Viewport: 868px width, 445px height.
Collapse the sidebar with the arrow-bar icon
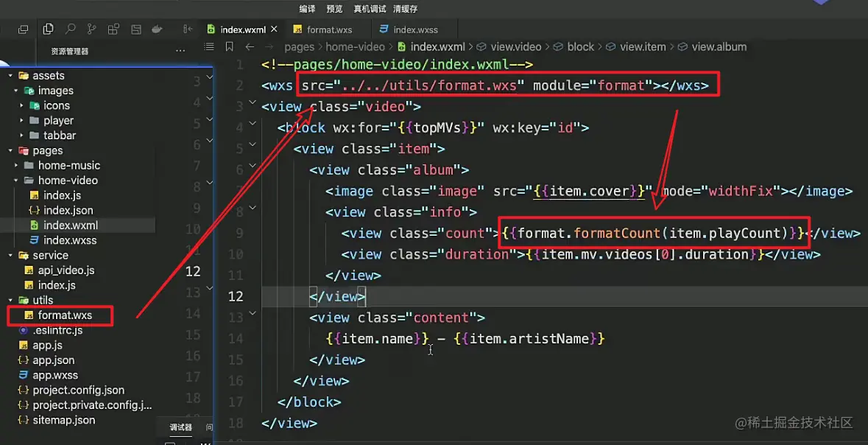tap(188, 29)
